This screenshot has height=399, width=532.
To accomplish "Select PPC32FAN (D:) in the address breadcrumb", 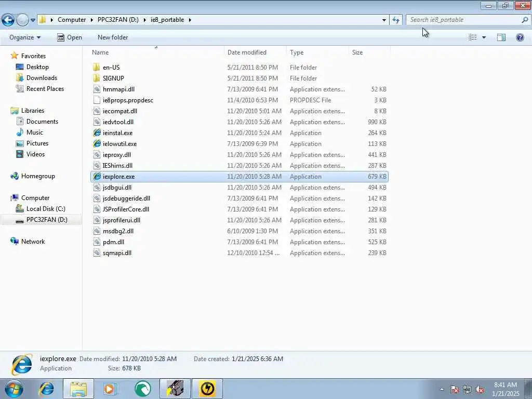I will [x=118, y=20].
